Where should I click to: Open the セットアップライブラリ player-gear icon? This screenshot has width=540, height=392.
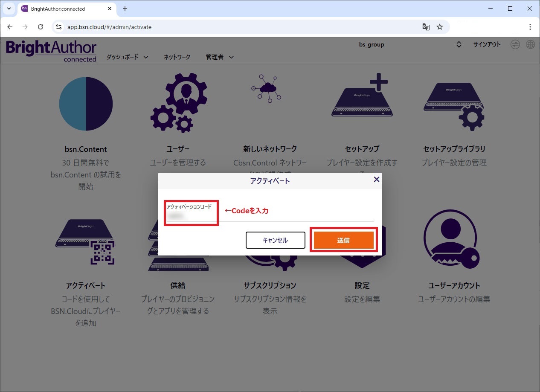(454, 107)
